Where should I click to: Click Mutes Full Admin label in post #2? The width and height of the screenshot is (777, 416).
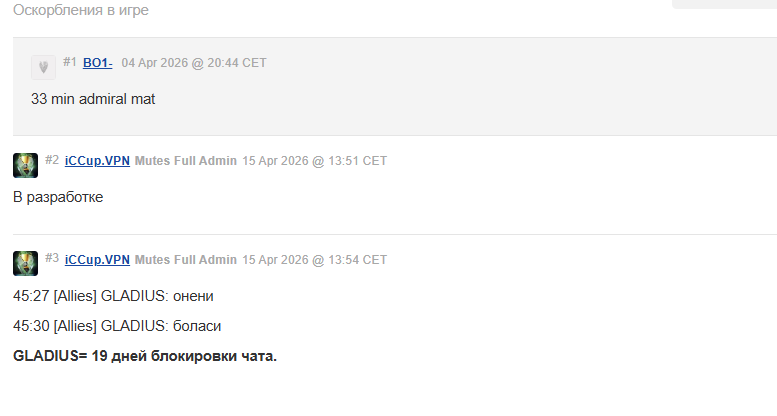point(185,161)
